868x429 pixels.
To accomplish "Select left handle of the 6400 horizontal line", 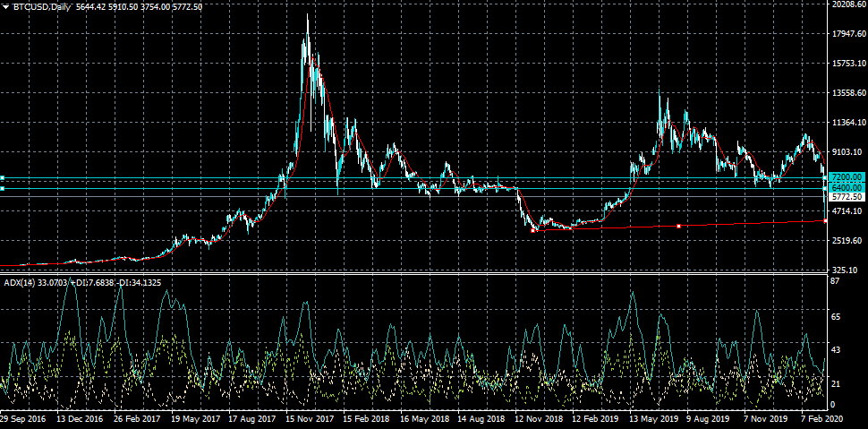I will (2, 188).
